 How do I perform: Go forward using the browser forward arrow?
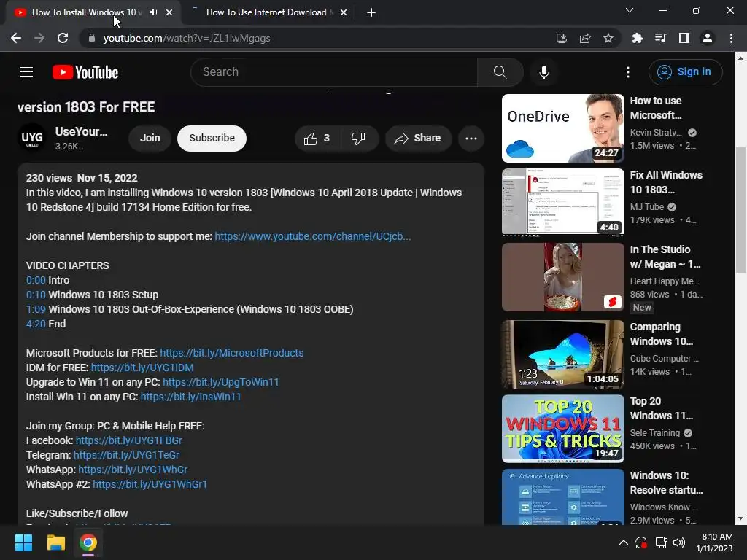point(39,38)
